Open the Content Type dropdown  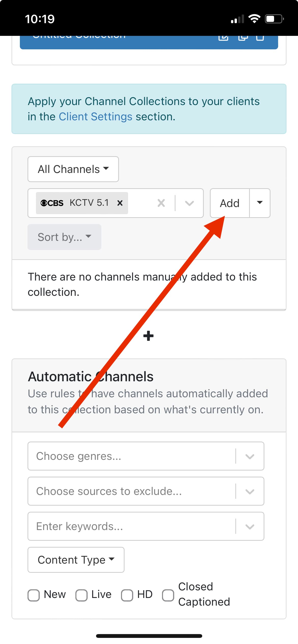click(x=76, y=560)
